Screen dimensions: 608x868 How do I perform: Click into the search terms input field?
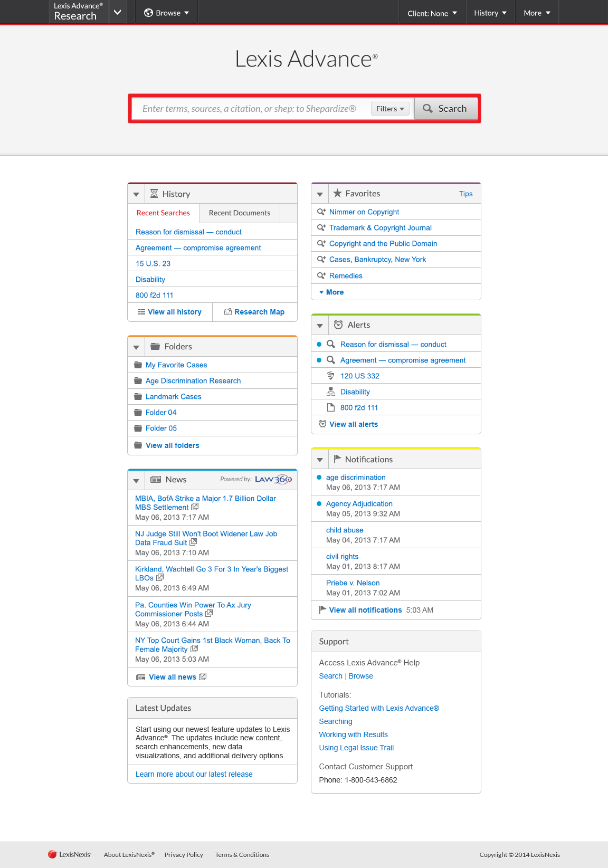coord(250,109)
